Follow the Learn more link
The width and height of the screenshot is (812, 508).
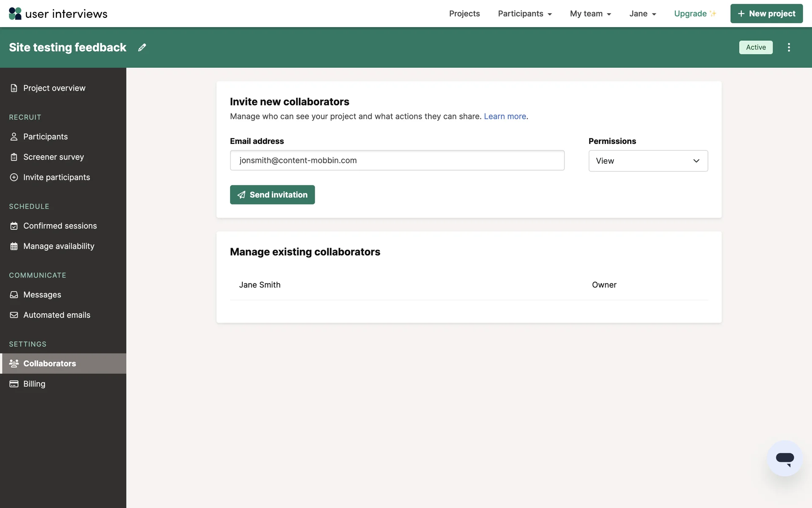[505, 116]
